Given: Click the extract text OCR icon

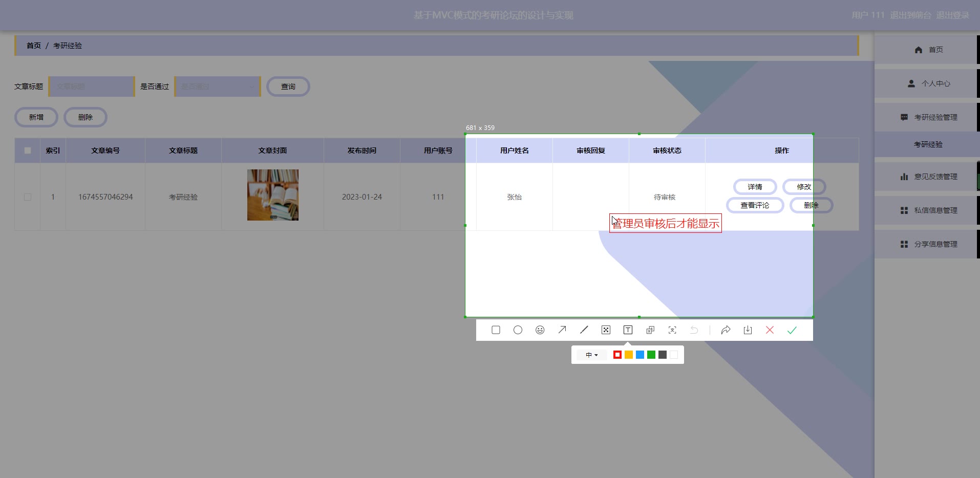Looking at the screenshot, I should (x=672, y=330).
